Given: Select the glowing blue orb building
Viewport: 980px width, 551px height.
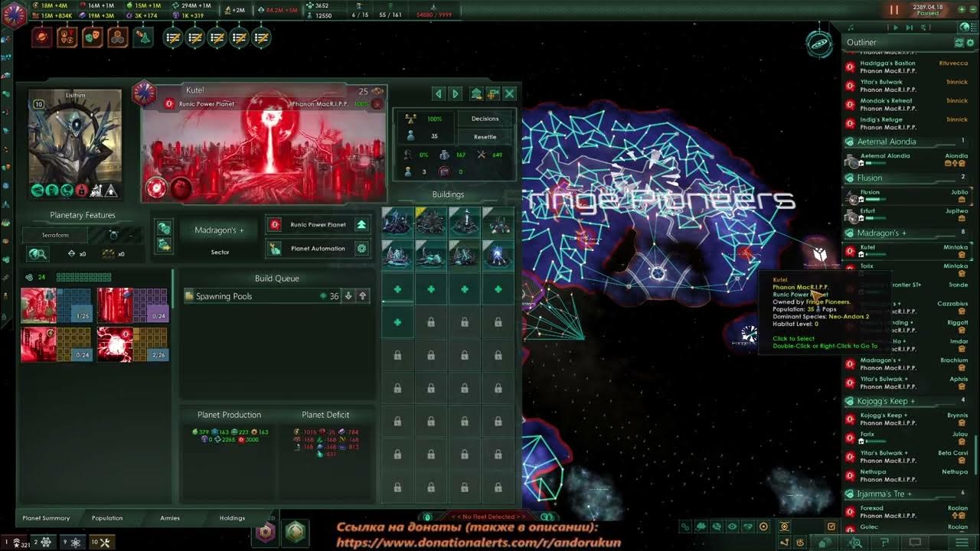Looking at the screenshot, I should click(498, 255).
